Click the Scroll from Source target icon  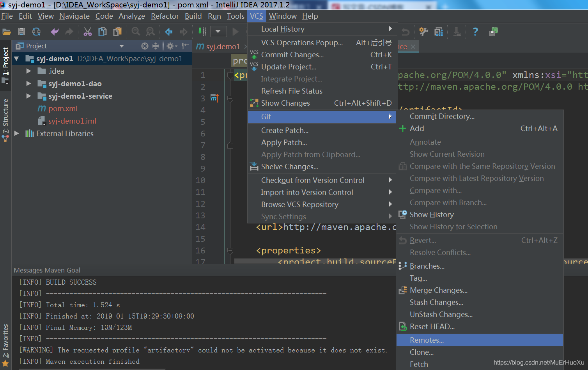[145, 46]
